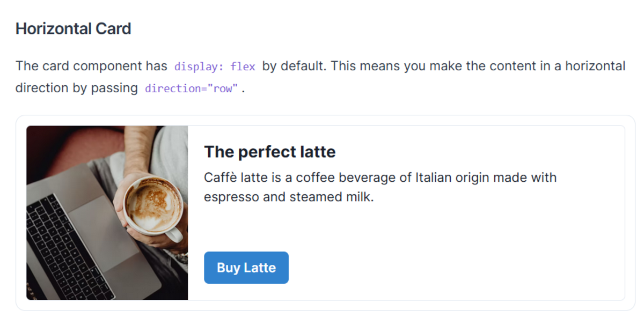Click 'The card component has' sentence start
Screen dimensions: 644x318
coord(91,66)
